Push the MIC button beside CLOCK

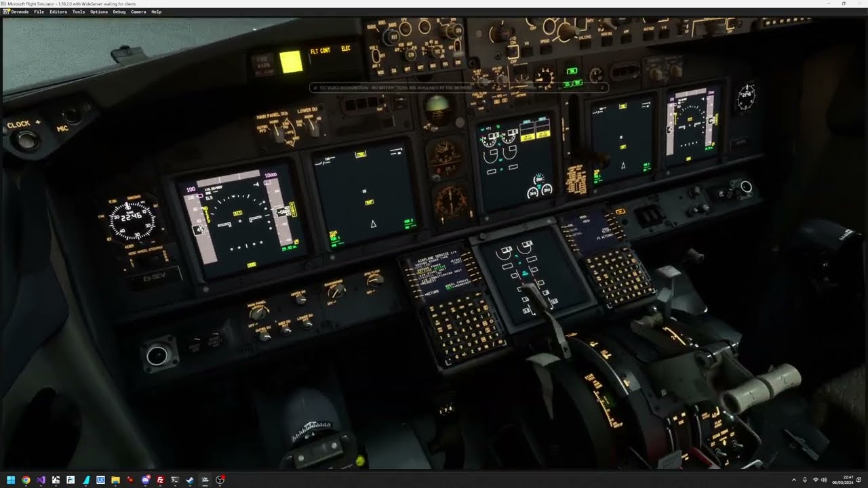point(71,115)
